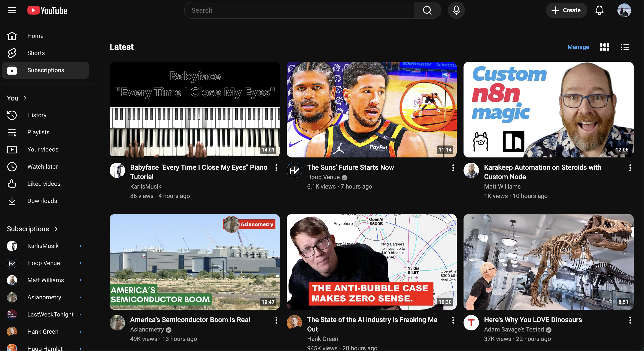Screen dimensions: 644x351
Task: Switch to grid view layout
Action: [604, 47]
